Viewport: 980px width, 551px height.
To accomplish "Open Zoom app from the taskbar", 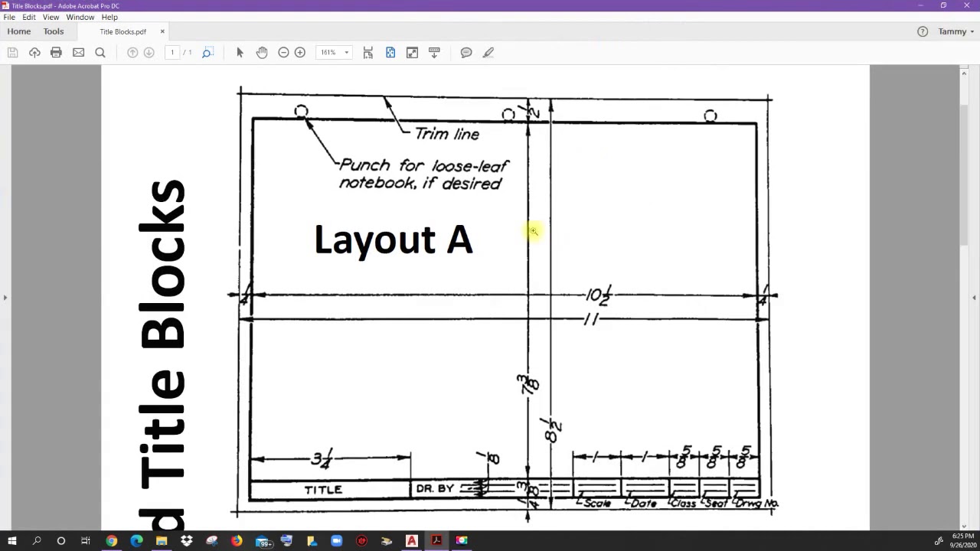I will 337,541.
